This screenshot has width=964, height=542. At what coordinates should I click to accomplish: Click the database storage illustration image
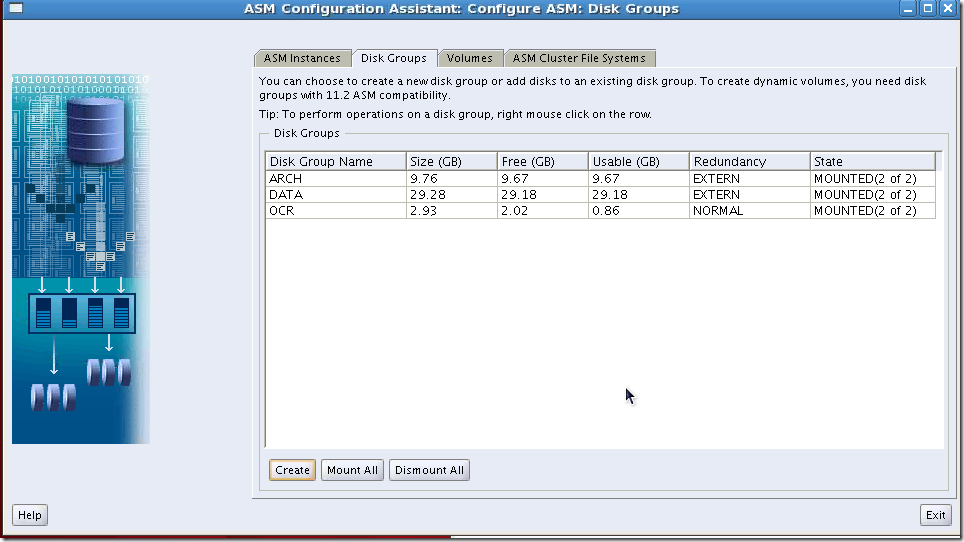[x=81, y=259]
